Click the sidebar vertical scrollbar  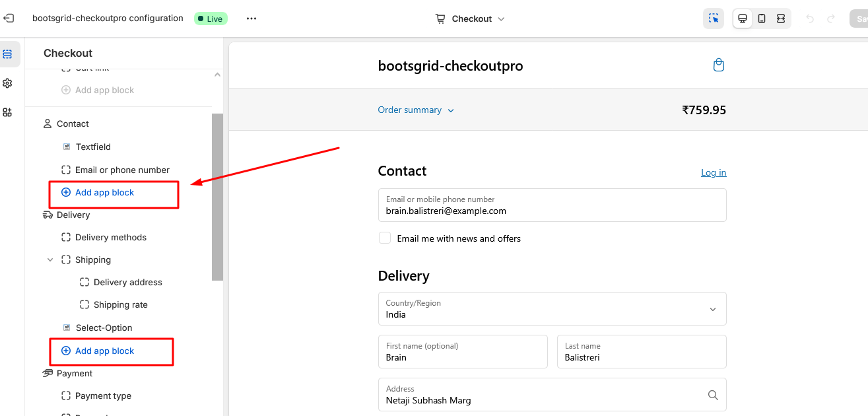pyautogui.click(x=217, y=197)
